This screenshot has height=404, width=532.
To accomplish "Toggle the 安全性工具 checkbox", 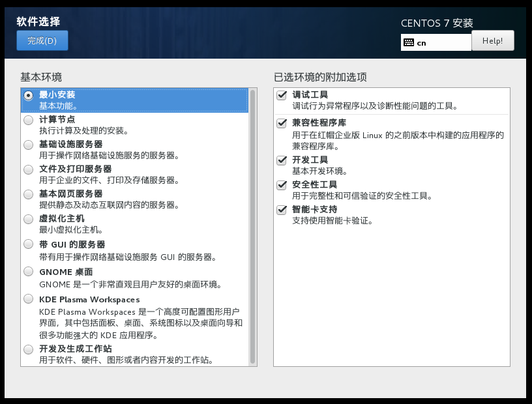I will (x=282, y=185).
